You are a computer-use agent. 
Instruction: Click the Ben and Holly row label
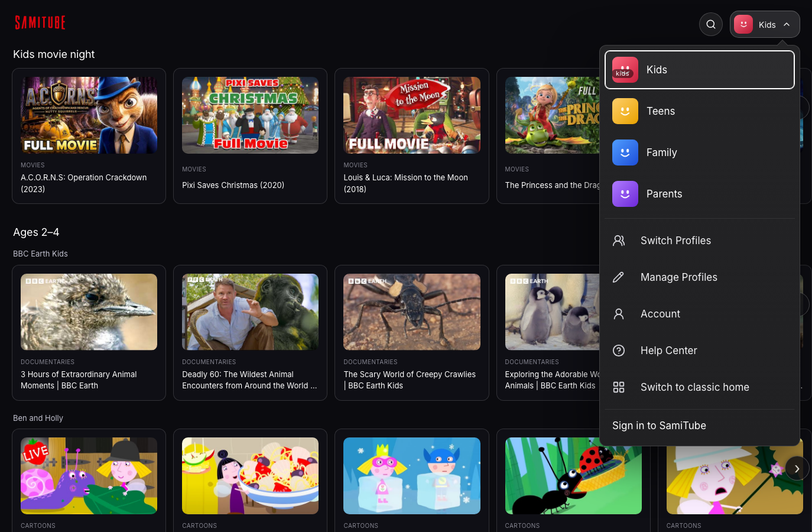pyautogui.click(x=38, y=418)
